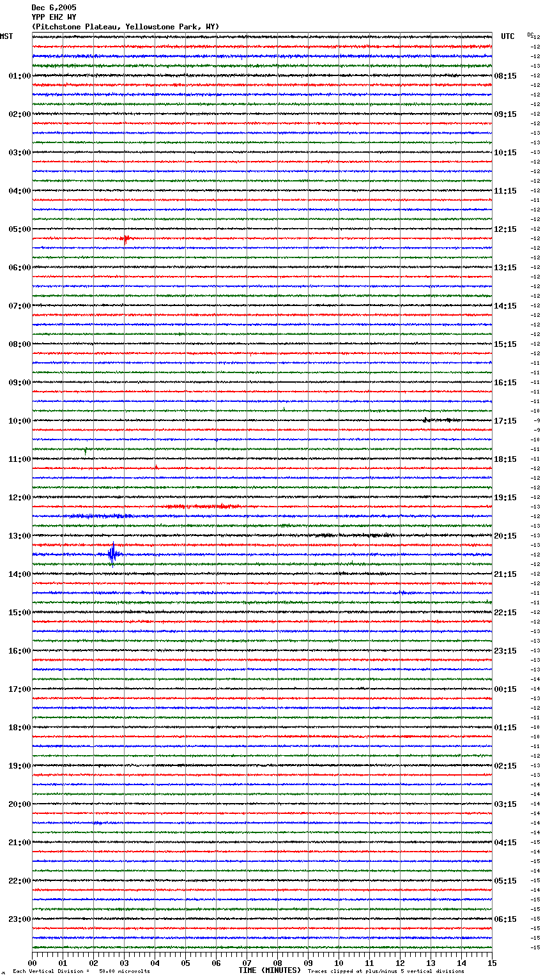
Task: Click the 'Each Vertical Division = 50.00 microvolts' note
Action: tap(81, 971)
